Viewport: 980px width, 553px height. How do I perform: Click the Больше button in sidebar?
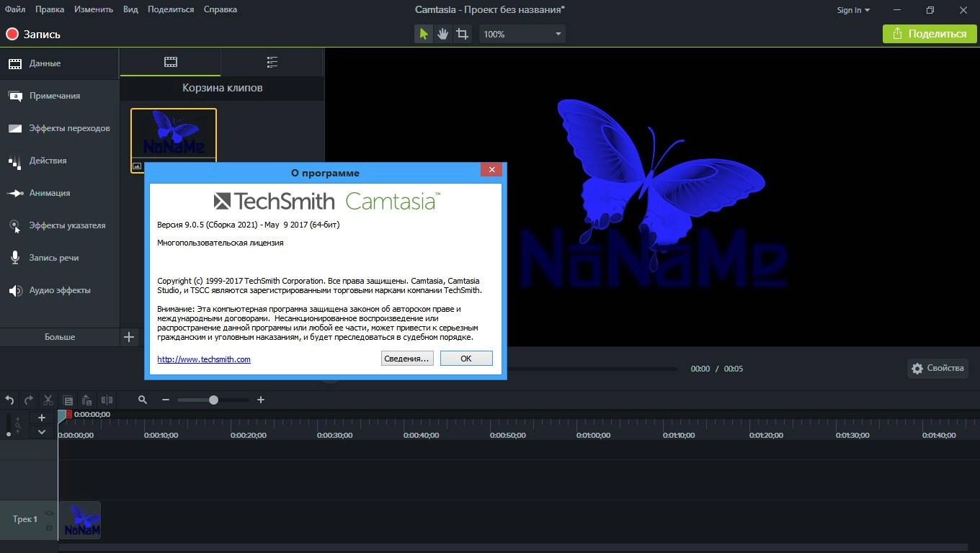pos(60,336)
